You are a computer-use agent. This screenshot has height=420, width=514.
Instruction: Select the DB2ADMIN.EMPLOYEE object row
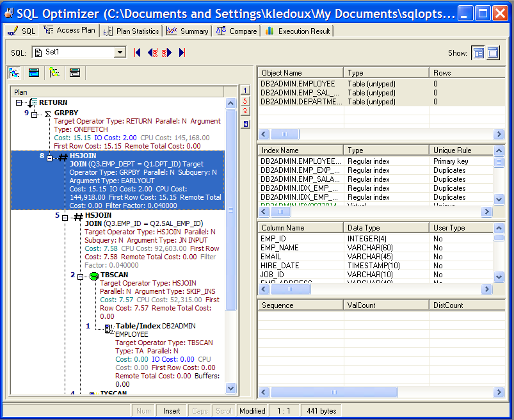[x=298, y=84]
